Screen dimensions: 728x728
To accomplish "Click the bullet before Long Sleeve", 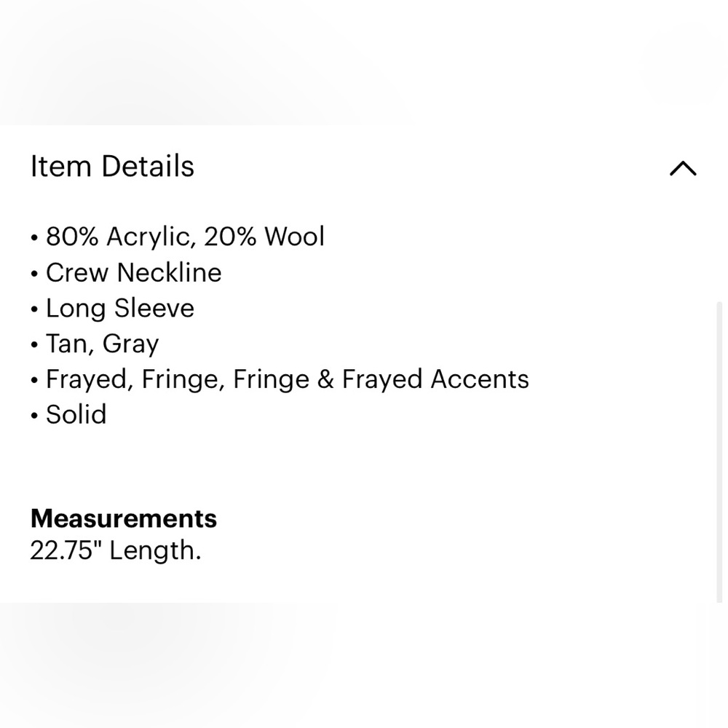I will click(34, 310).
